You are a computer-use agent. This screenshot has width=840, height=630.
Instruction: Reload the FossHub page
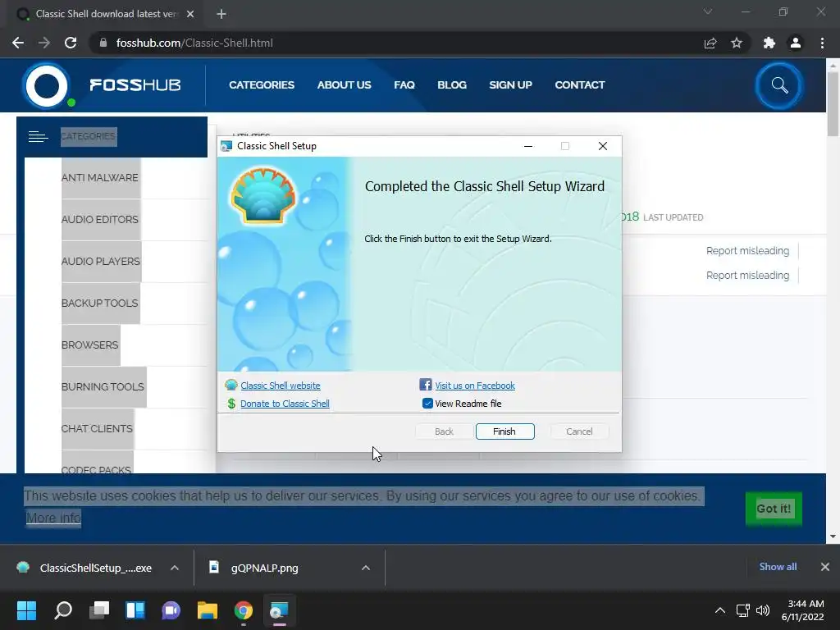[x=71, y=43]
